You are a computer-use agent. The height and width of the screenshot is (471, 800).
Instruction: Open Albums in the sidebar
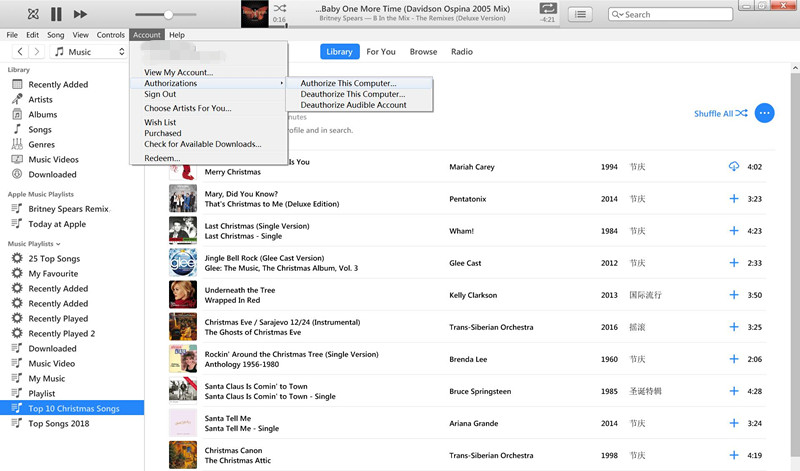(43, 114)
